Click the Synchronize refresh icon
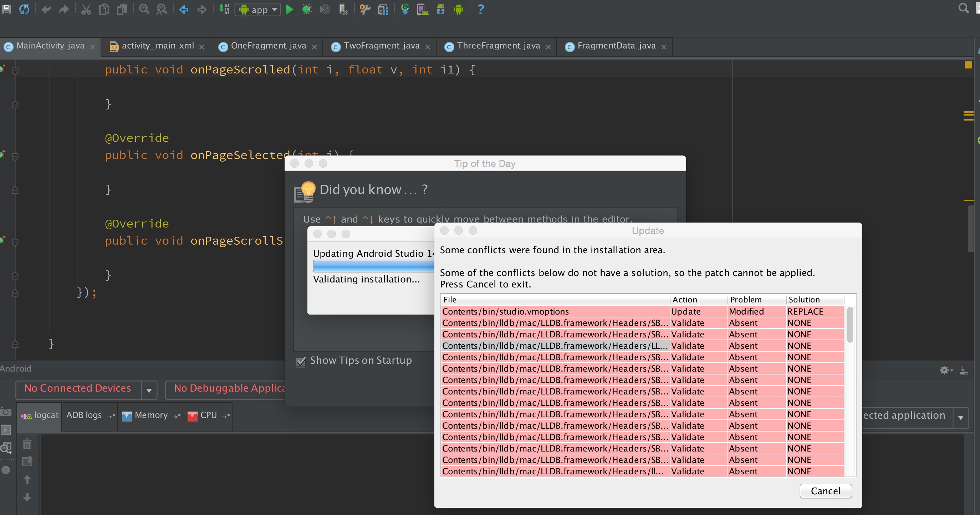This screenshot has height=515, width=980. pos(24,9)
